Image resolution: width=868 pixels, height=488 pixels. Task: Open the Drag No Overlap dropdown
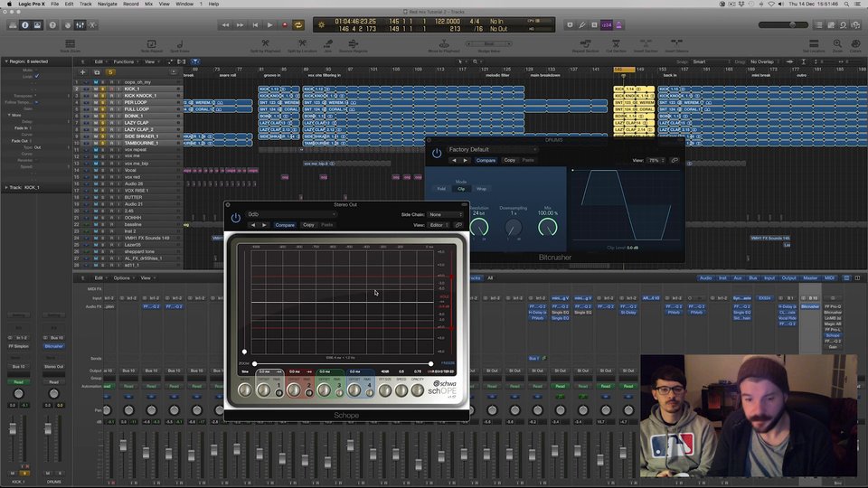tap(765, 62)
